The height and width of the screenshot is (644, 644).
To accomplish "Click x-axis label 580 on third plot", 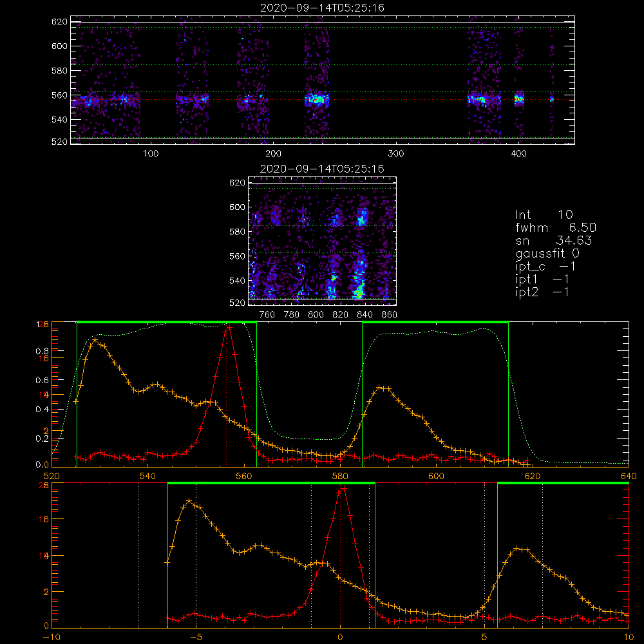I will pyautogui.click(x=340, y=476).
